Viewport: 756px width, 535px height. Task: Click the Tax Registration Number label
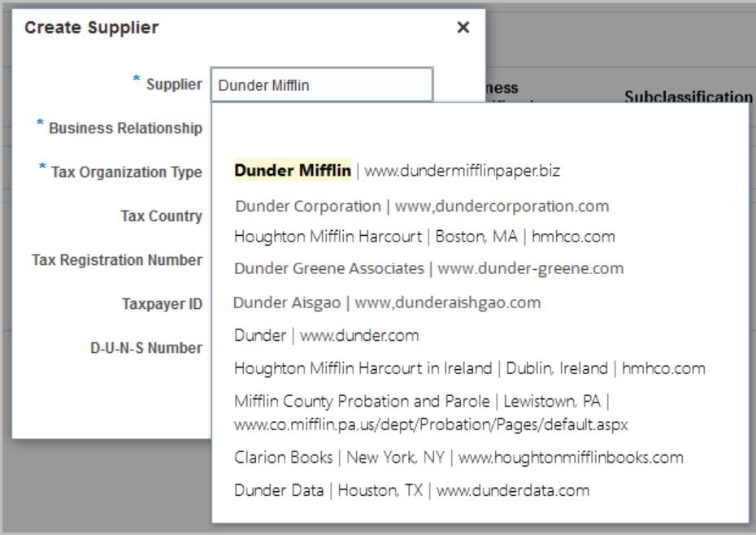(x=117, y=259)
